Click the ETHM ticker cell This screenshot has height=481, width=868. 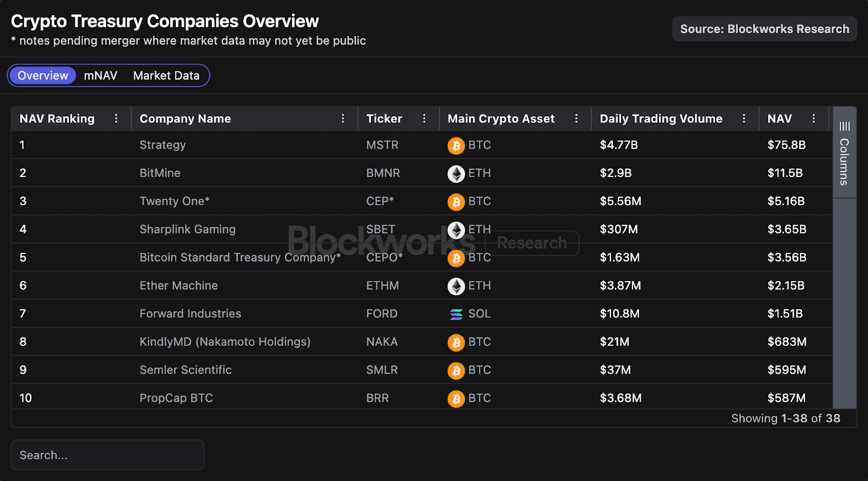[382, 286]
